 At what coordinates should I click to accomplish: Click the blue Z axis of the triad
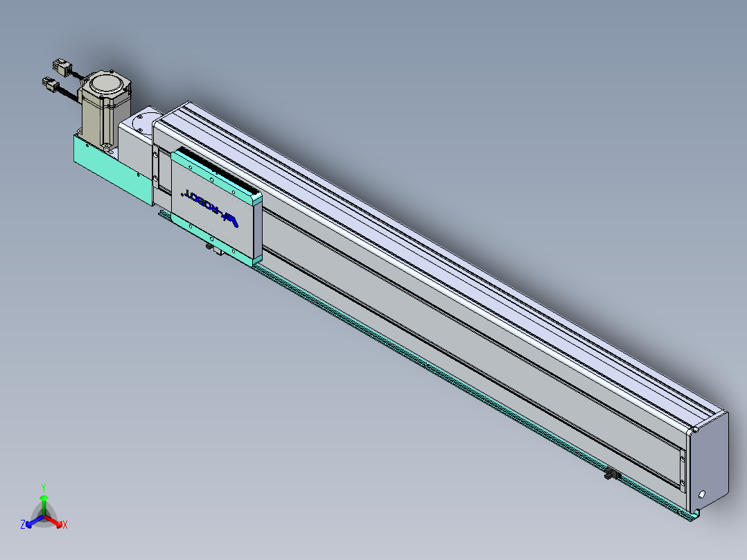click(32, 523)
